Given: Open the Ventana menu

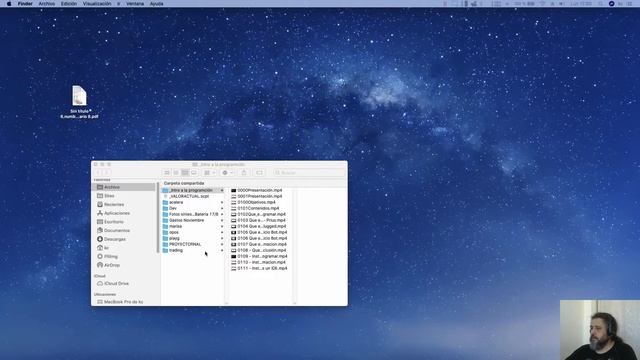Looking at the screenshot, I should click(x=135, y=4).
